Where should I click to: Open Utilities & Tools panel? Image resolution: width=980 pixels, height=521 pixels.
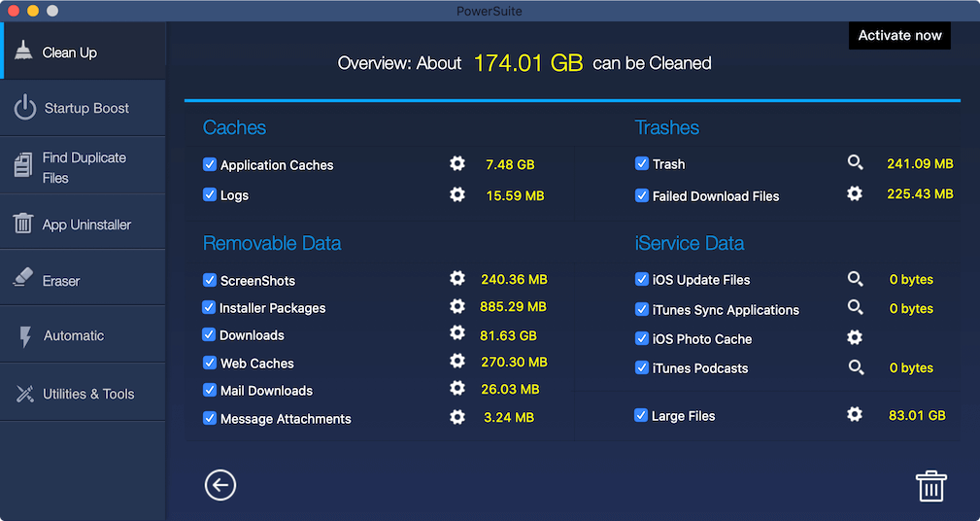point(83,394)
